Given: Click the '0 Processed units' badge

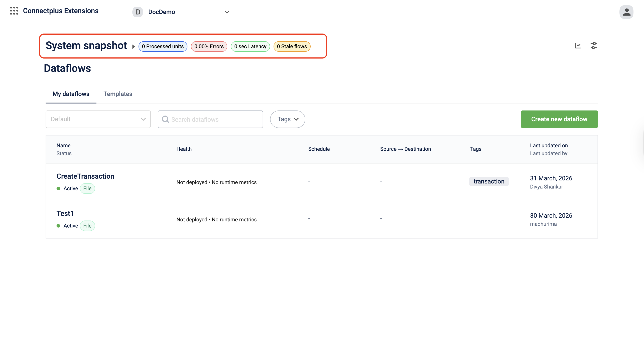Looking at the screenshot, I should coord(163,46).
